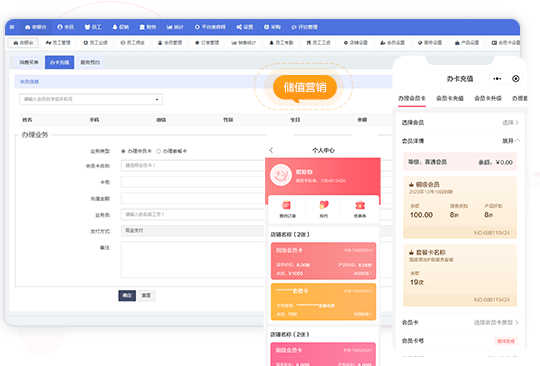The width and height of the screenshot is (540, 366).
Task: Open the orange 套餐卡 card
Action: (323, 302)
